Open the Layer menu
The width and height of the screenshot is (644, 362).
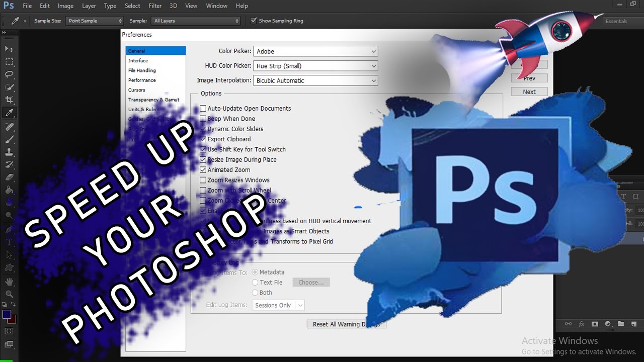pyautogui.click(x=89, y=6)
